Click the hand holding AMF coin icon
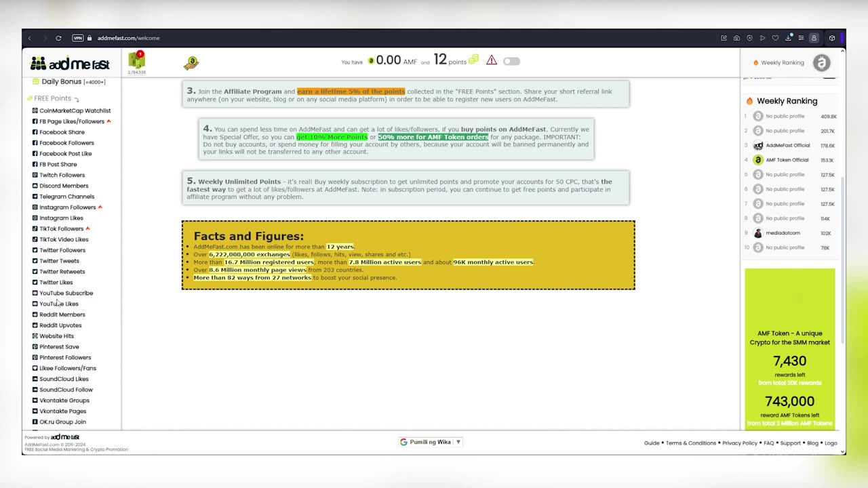868x488 pixels. [191, 63]
